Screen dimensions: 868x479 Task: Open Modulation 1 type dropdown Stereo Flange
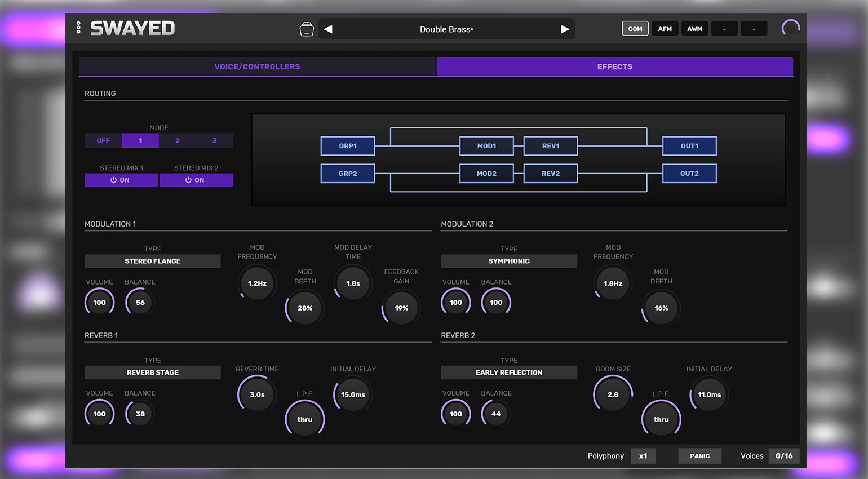click(153, 261)
